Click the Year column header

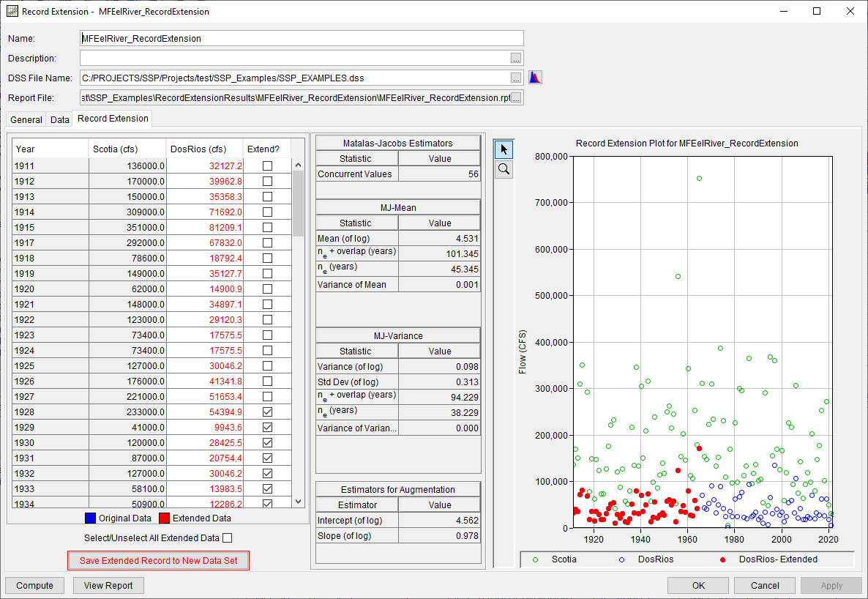50,149
